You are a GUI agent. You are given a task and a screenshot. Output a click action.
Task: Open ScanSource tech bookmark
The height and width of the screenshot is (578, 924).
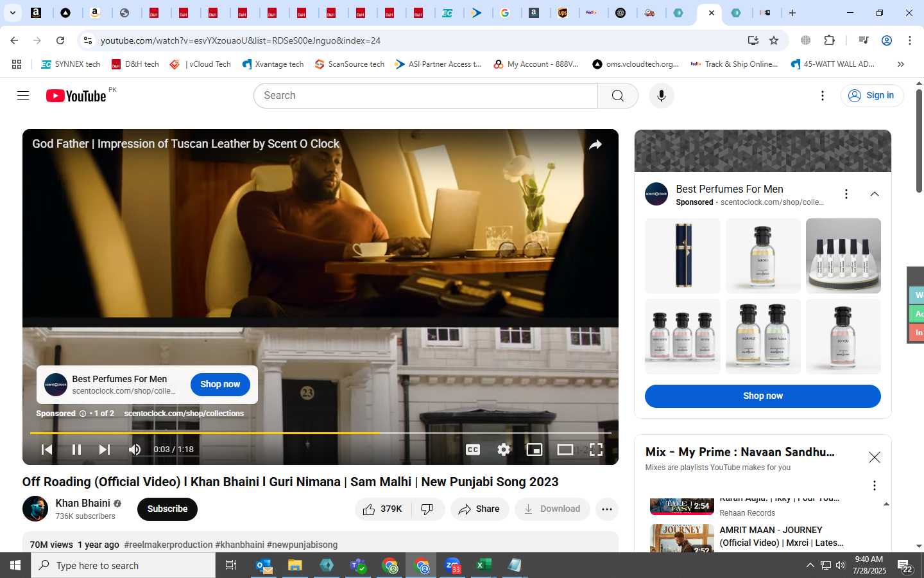[x=350, y=64]
